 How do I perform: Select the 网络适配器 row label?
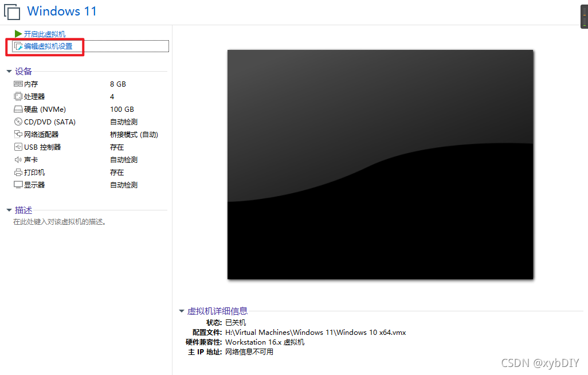[41, 134]
